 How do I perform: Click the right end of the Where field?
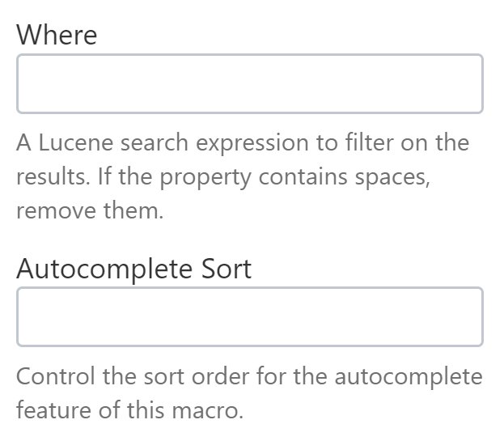tap(474, 83)
